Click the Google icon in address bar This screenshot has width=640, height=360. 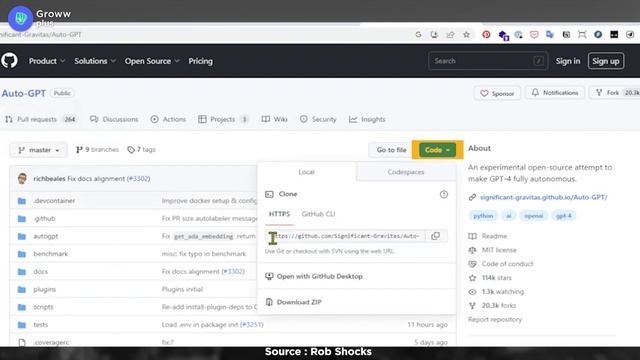tap(418, 35)
